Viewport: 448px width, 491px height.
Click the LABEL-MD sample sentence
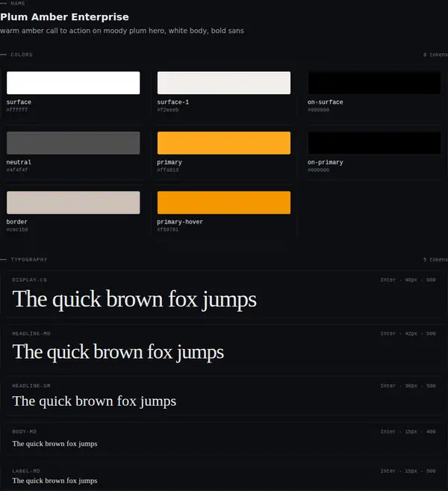[55, 481]
